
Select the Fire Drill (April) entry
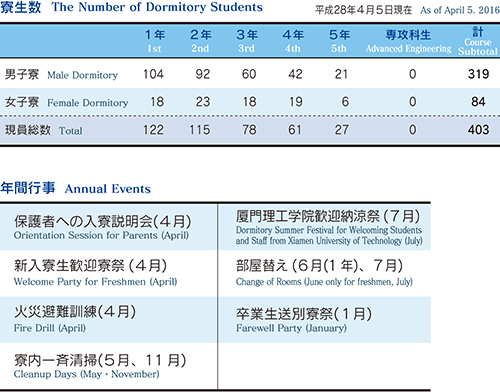[x=75, y=319]
